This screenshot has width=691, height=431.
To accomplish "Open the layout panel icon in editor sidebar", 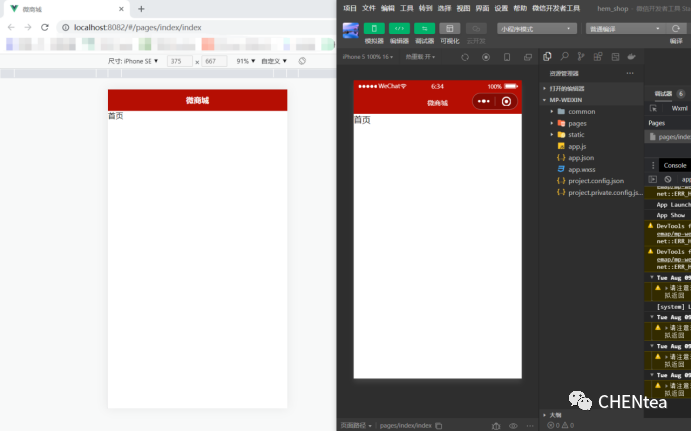I will coord(615,56).
